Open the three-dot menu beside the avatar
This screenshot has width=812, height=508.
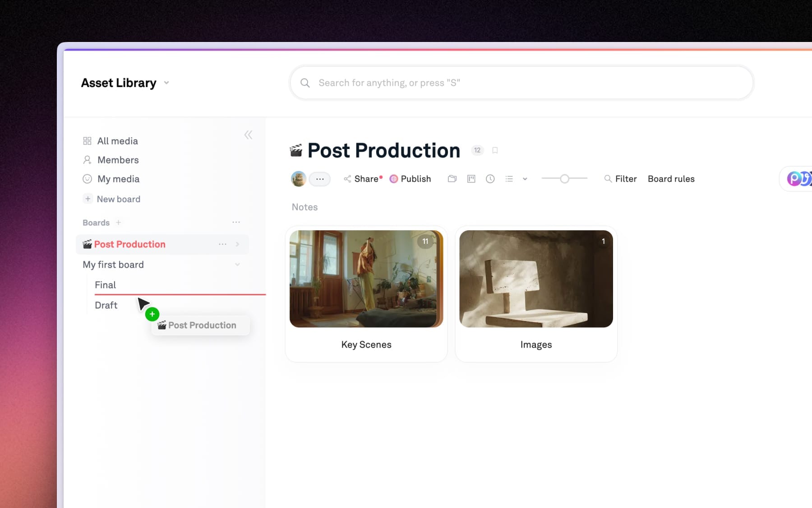point(320,179)
